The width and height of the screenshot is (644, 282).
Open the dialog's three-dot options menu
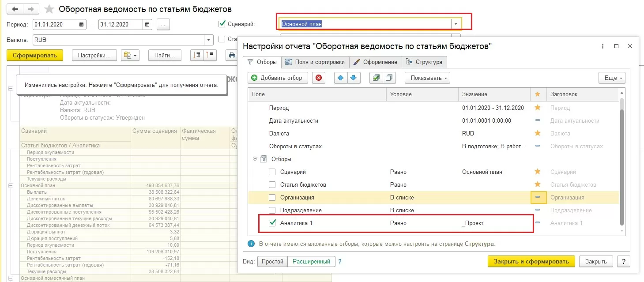click(x=603, y=46)
